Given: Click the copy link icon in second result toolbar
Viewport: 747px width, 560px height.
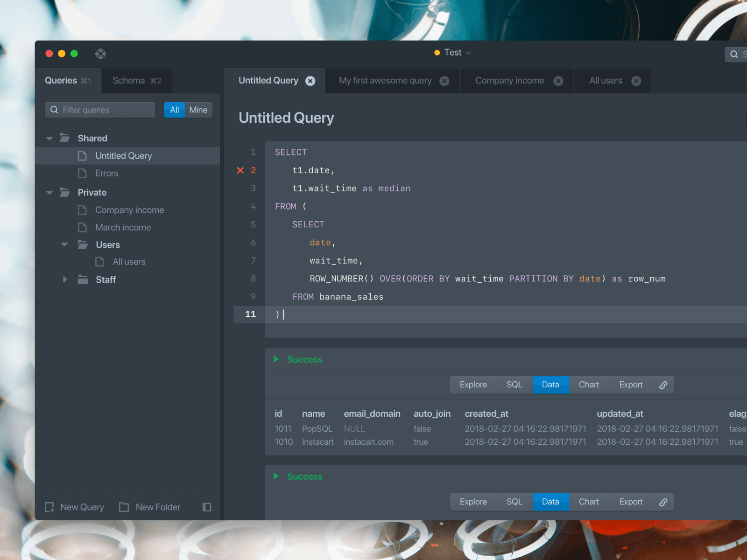Looking at the screenshot, I should tap(663, 502).
